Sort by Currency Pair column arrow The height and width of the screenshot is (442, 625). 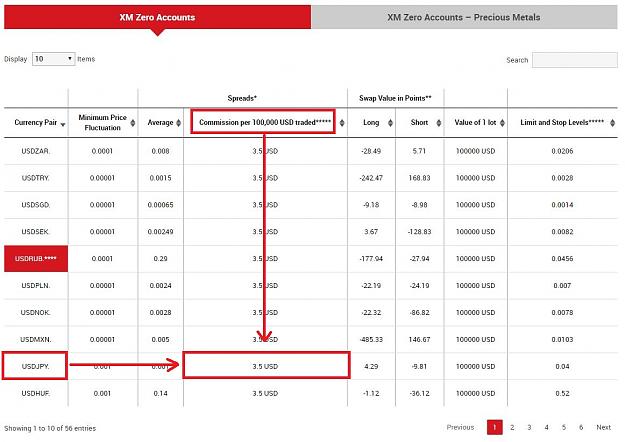63,124
